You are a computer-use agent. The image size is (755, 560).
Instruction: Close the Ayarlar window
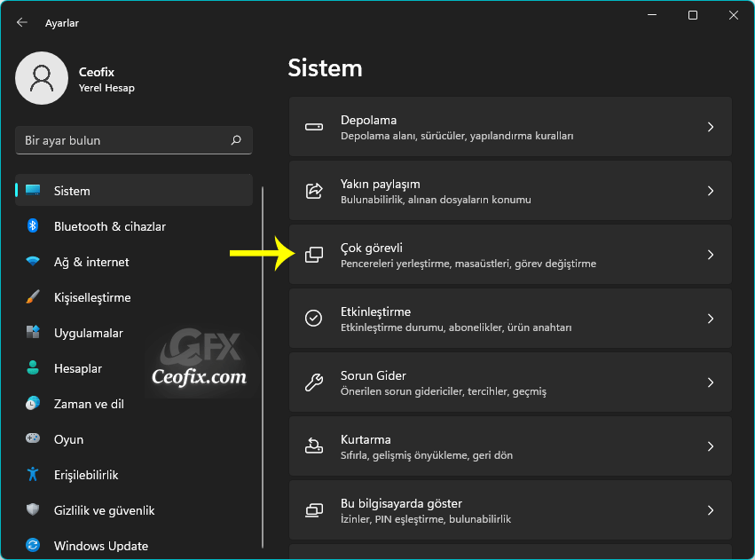734,15
